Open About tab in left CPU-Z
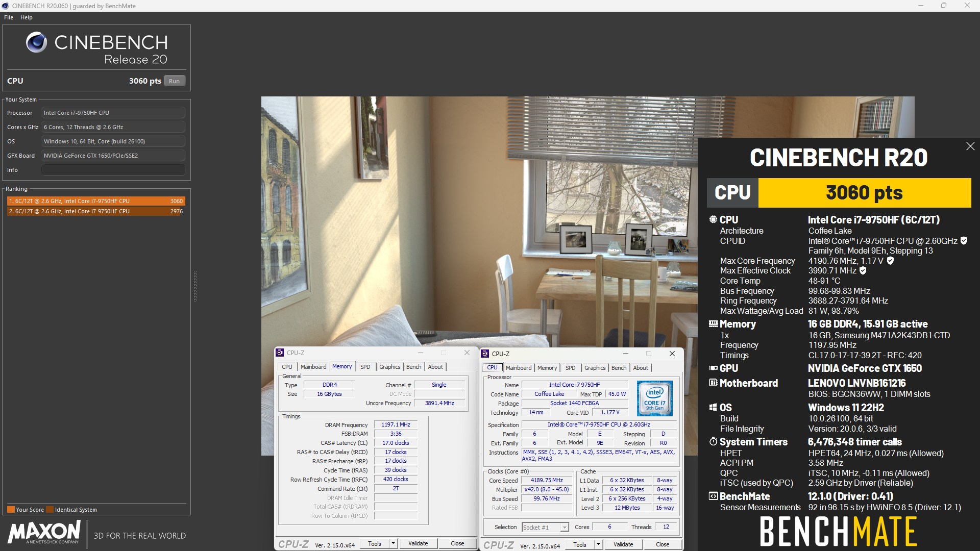 (x=435, y=367)
